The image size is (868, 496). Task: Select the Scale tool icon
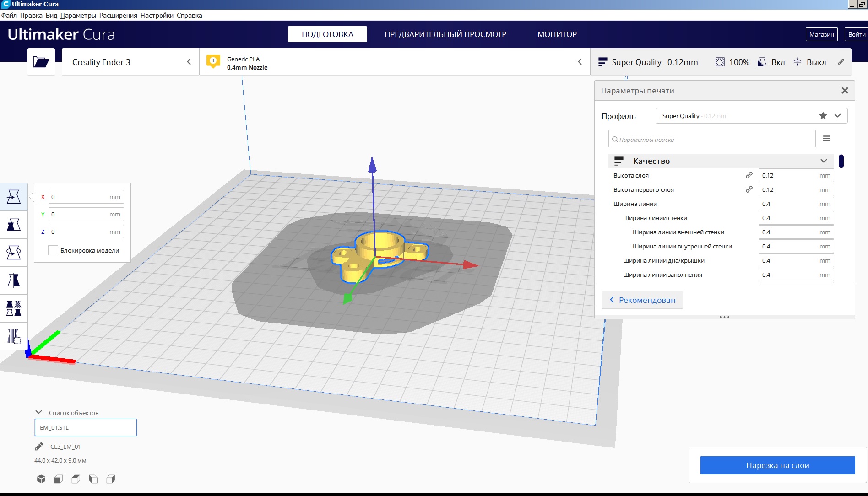14,225
